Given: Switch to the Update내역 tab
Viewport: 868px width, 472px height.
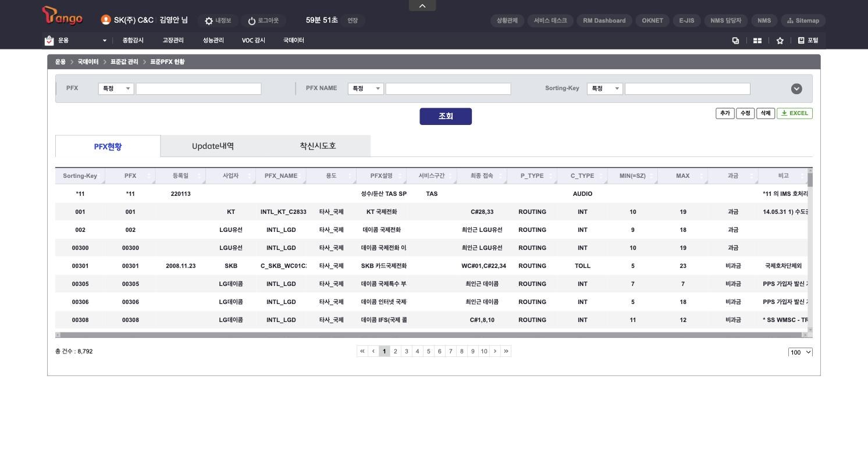Looking at the screenshot, I should coord(213,146).
